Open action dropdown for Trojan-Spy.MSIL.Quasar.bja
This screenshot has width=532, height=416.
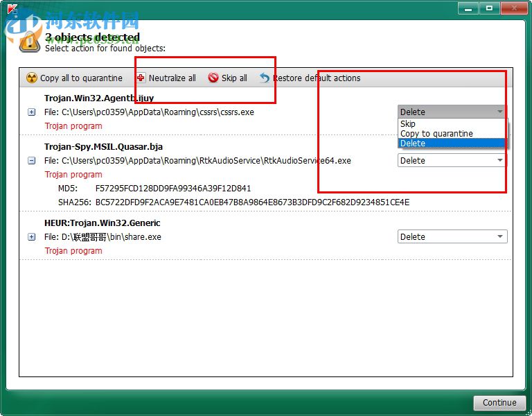[x=452, y=160]
